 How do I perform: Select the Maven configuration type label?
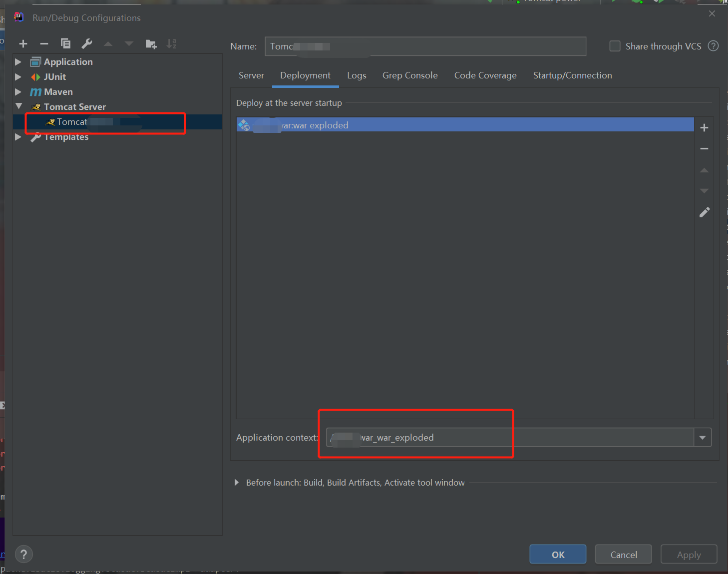(x=58, y=92)
